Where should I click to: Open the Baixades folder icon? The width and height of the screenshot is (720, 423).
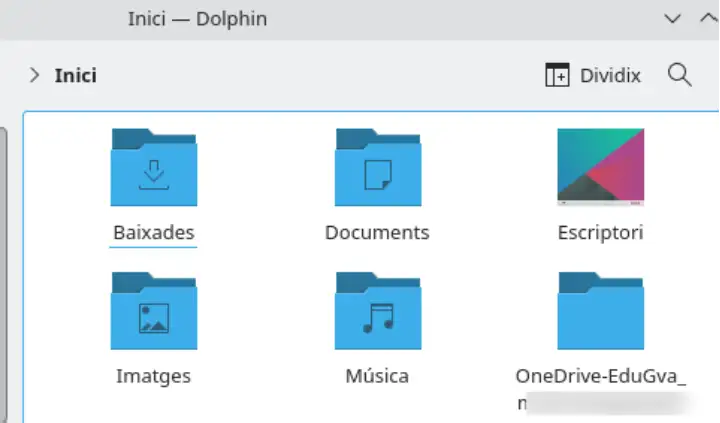coord(154,168)
